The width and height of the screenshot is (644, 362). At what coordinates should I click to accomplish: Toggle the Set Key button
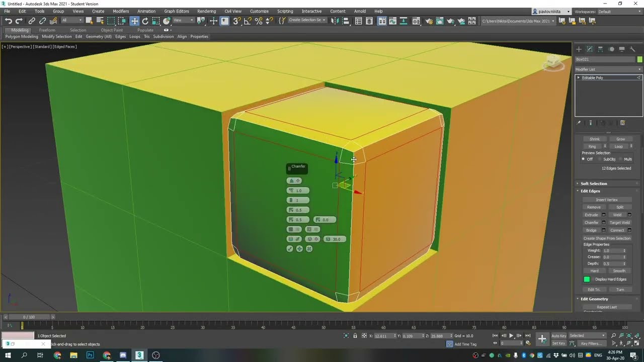(x=559, y=343)
